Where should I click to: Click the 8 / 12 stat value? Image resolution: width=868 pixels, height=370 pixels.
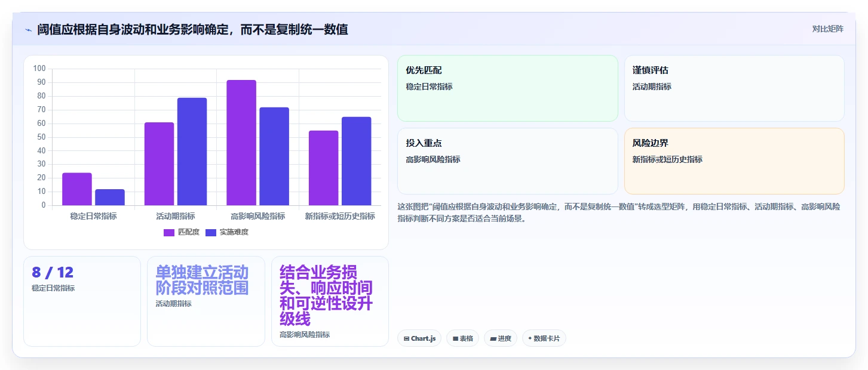point(53,273)
